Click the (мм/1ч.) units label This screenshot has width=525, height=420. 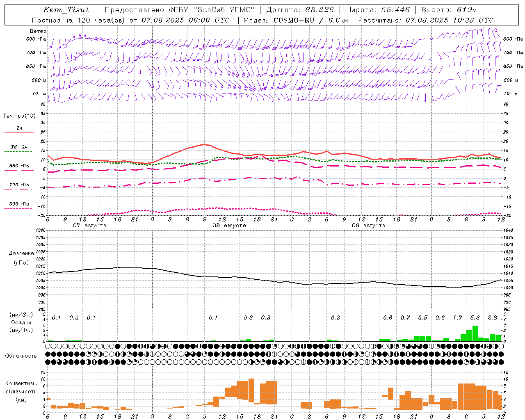tap(21, 330)
